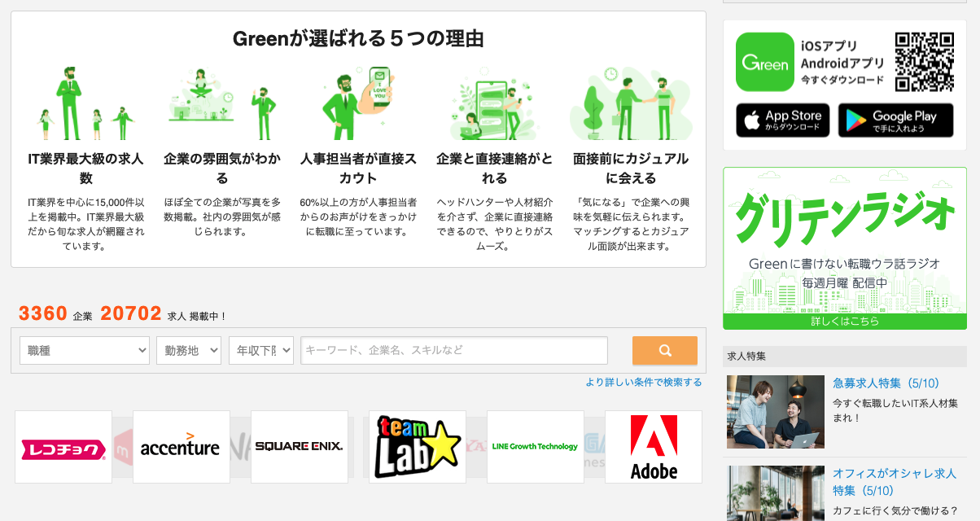Click the グリテンラジオ banner

[x=845, y=248]
